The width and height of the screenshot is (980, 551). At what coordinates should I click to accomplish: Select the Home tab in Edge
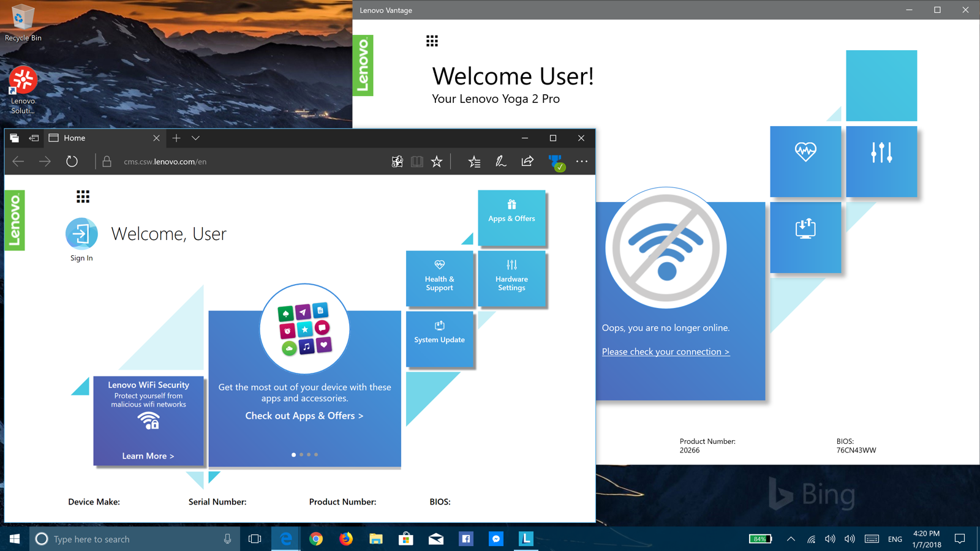(x=104, y=138)
